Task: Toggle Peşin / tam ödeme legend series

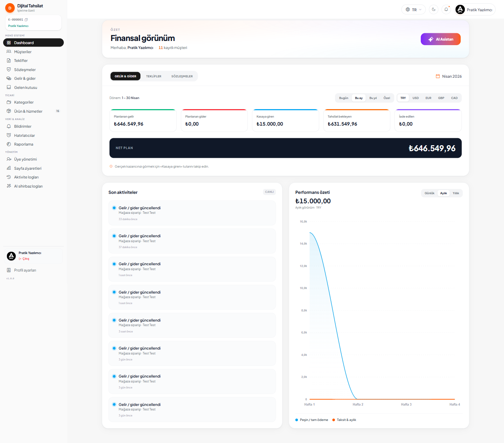Action: (312, 420)
